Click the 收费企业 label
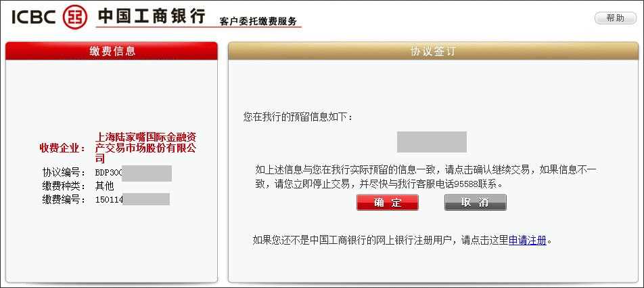This screenshot has width=644, height=288. [x=62, y=148]
